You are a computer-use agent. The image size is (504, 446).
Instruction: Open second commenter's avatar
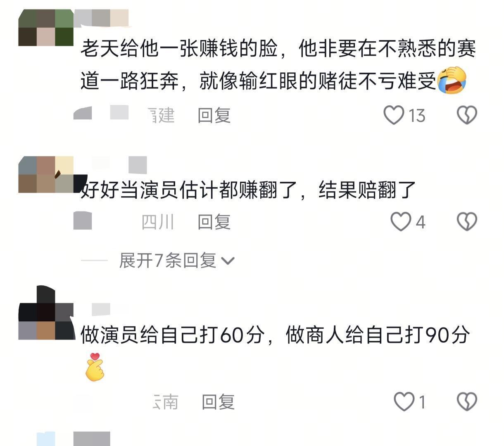tap(46, 174)
